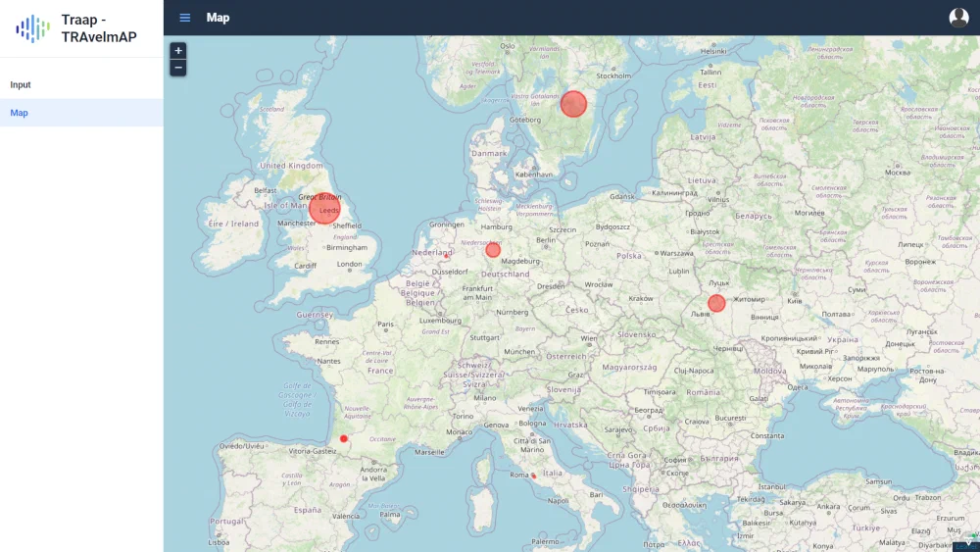Image resolution: width=980 pixels, height=552 pixels.
Task: Click the Danmark country label
Action: click(489, 153)
